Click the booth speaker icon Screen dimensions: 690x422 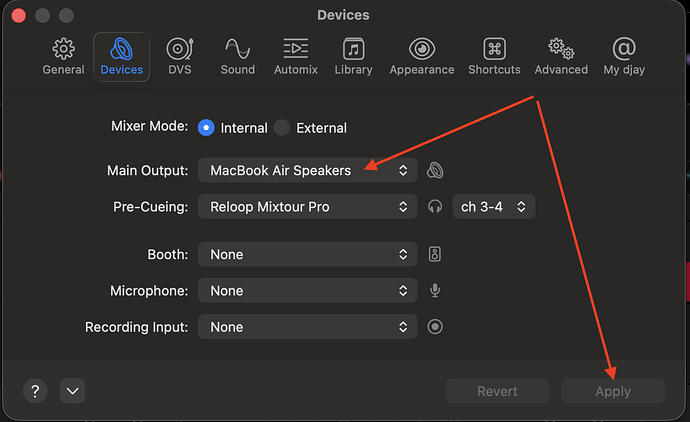tap(435, 254)
